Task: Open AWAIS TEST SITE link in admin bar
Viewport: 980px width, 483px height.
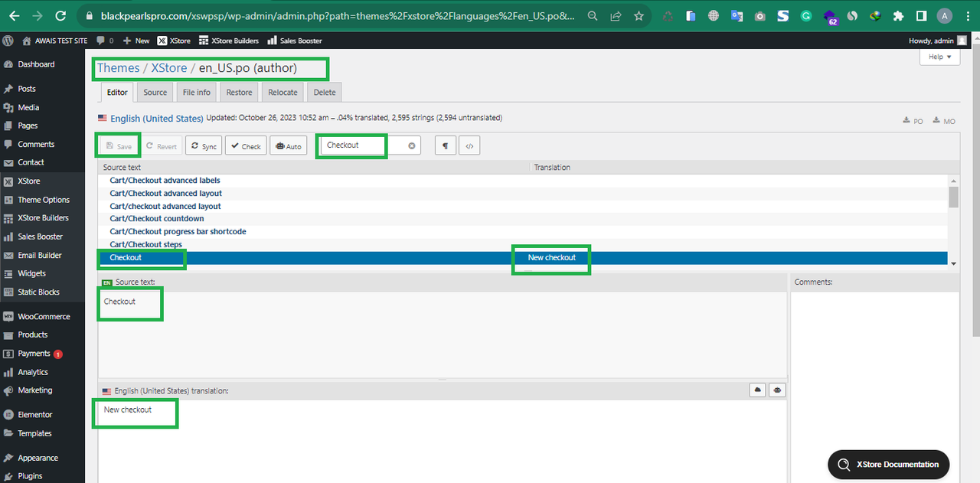Action: coord(55,41)
